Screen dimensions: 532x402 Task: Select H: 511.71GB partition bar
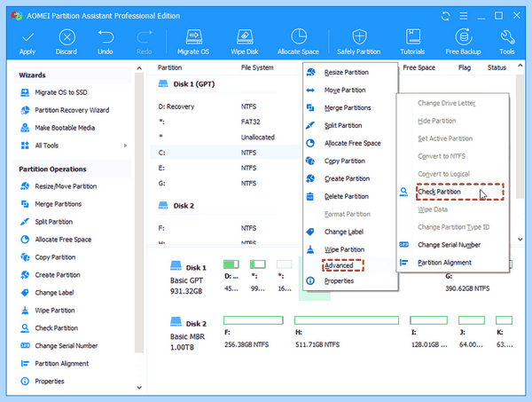pyautogui.click(x=347, y=320)
